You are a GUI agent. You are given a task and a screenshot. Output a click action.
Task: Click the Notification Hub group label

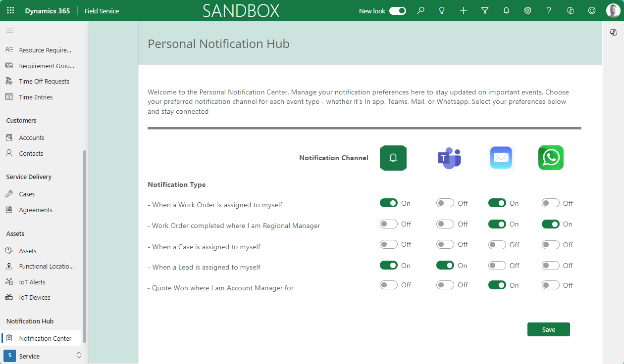pos(30,321)
